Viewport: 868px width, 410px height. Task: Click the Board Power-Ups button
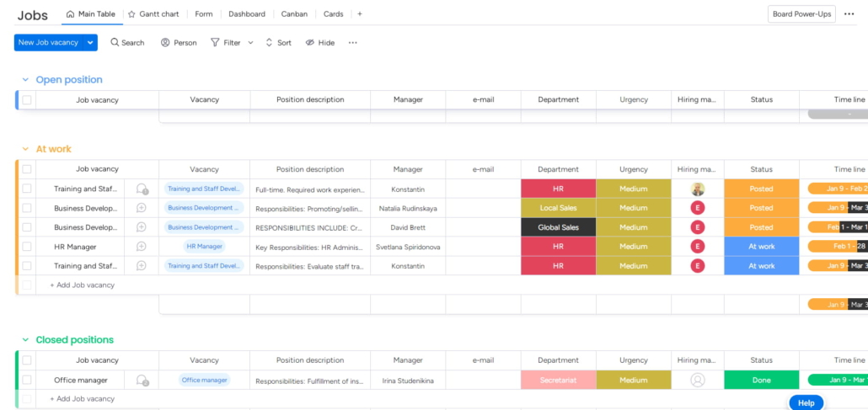point(801,14)
